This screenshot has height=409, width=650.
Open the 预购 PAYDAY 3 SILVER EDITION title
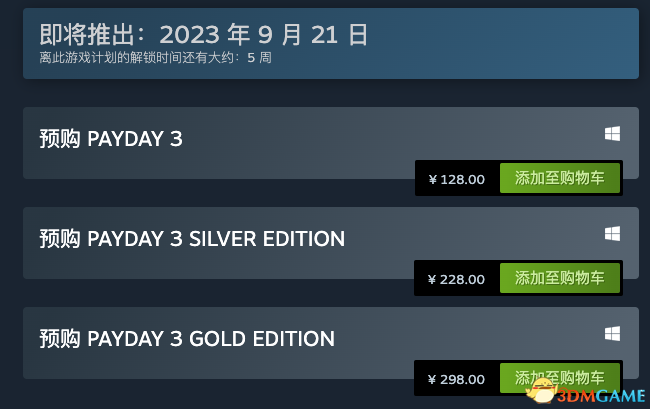(x=191, y=239)
